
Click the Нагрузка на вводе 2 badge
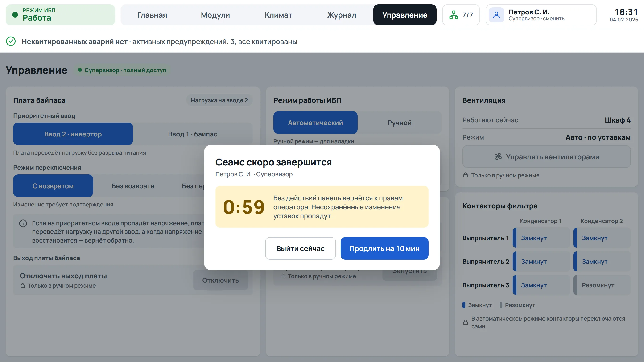(219, 100)
